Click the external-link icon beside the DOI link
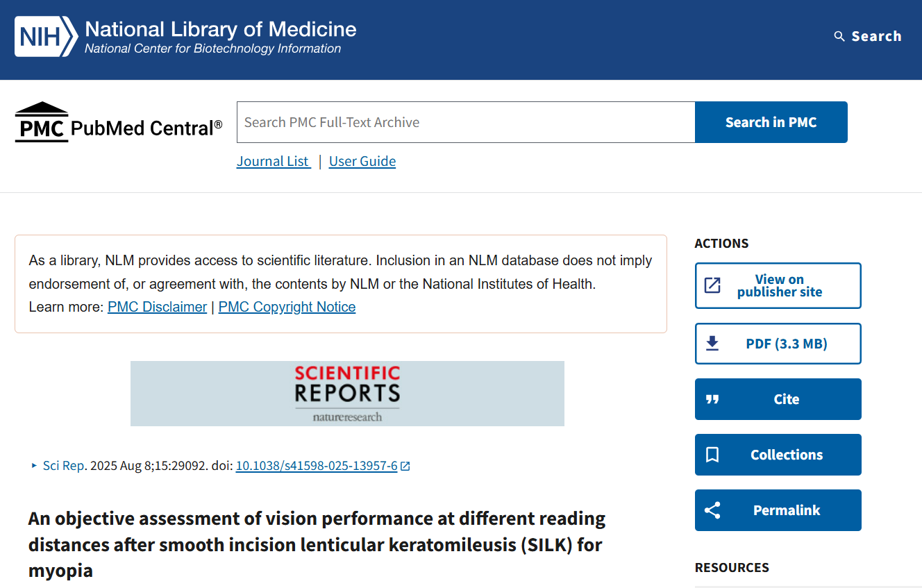 [x=405, y=466]
